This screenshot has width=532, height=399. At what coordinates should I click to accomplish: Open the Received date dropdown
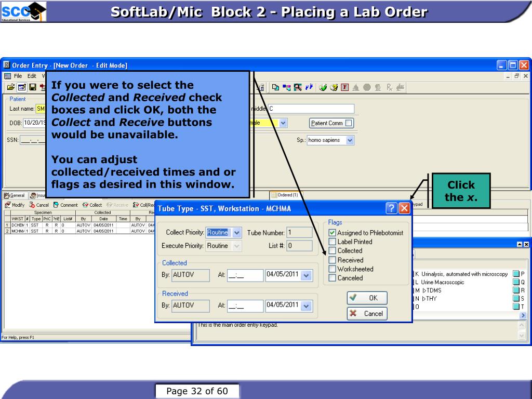(x=306, y=305)
